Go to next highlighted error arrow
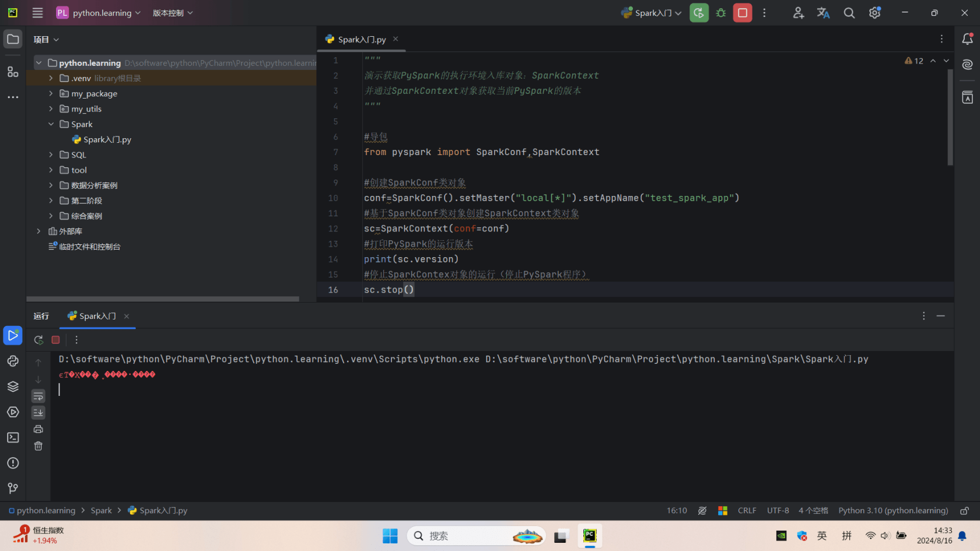This screenshot has height=551, width=980. 946,61
